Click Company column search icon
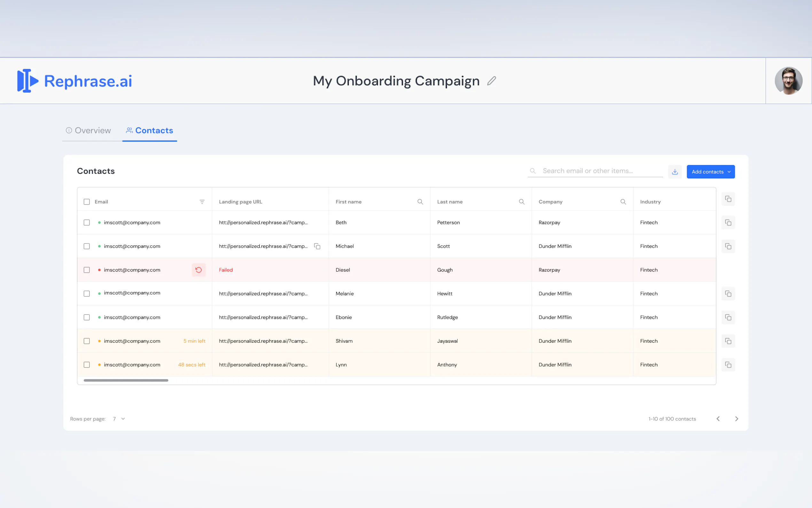Viewport: 812px width, 508px height. (x=623, y=202)
